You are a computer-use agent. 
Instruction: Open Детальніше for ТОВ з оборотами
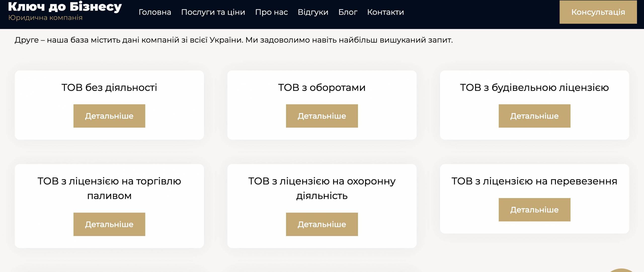coord(322,116)
